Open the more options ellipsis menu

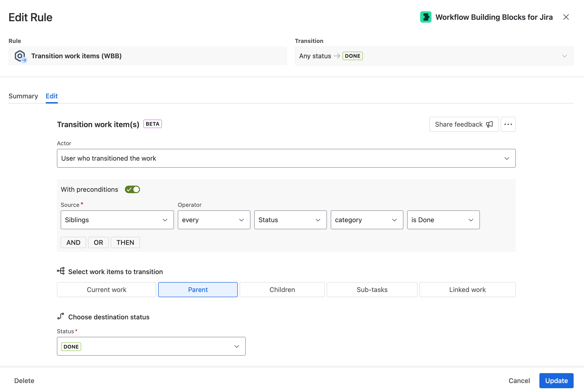click(x=508, y=124)
